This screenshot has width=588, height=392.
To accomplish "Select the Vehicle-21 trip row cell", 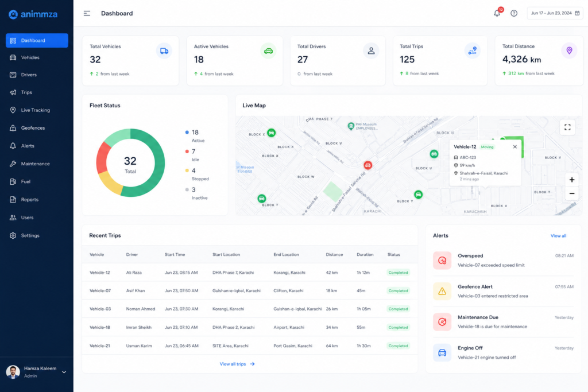I will pyautogui.click(x=100, y=346).
